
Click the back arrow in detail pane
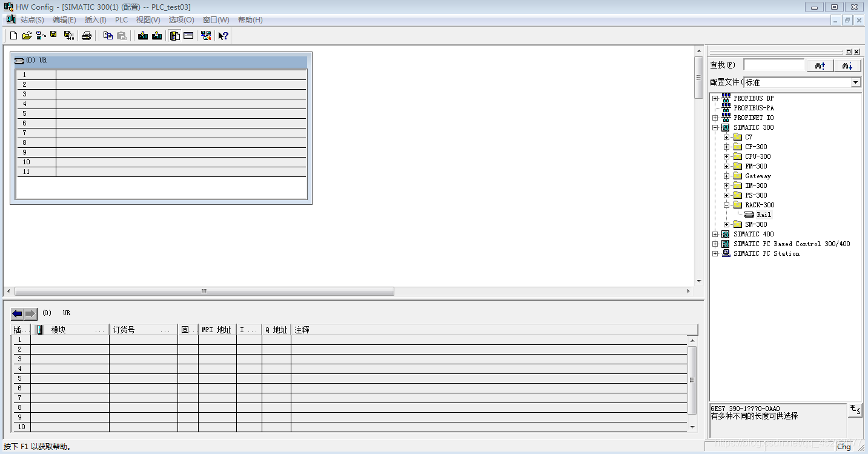tap(17, 314)
